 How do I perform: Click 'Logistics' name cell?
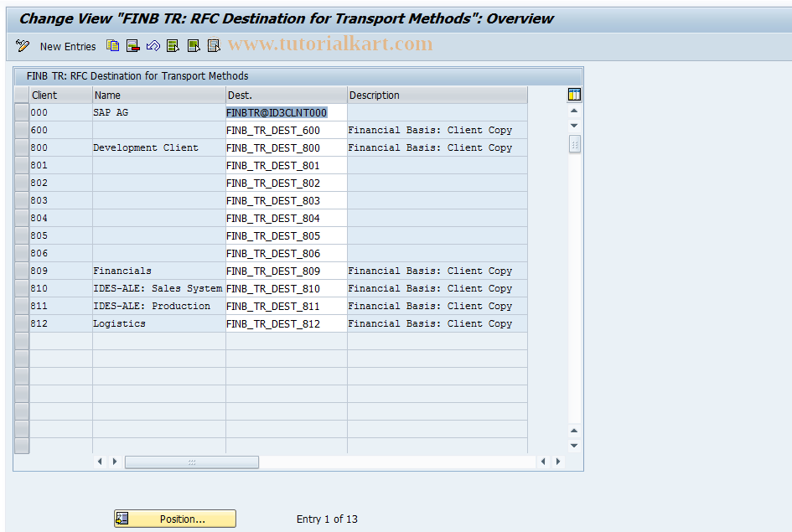[x=159, y=323]
